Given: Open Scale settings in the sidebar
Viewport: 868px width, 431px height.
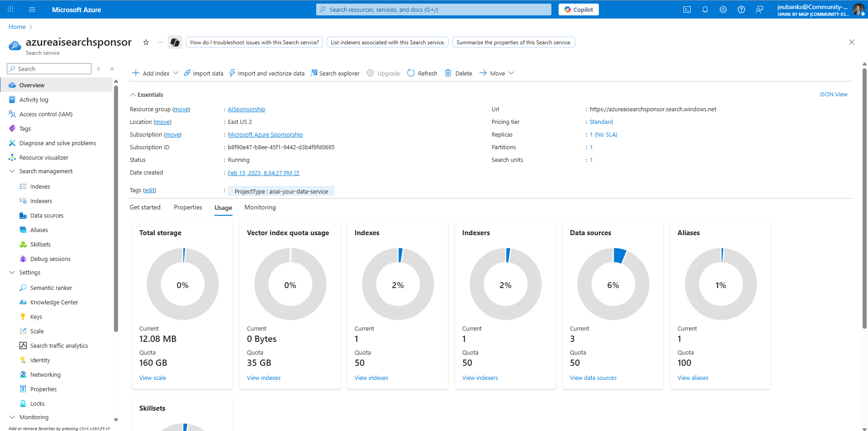Looking at the screenshot, I should click(37, 331).
